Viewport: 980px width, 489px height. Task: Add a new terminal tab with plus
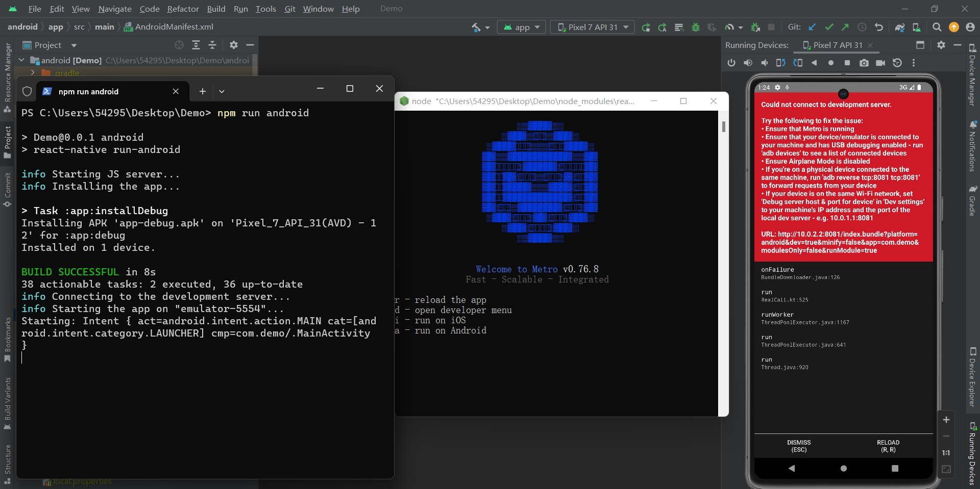[203, 91]
